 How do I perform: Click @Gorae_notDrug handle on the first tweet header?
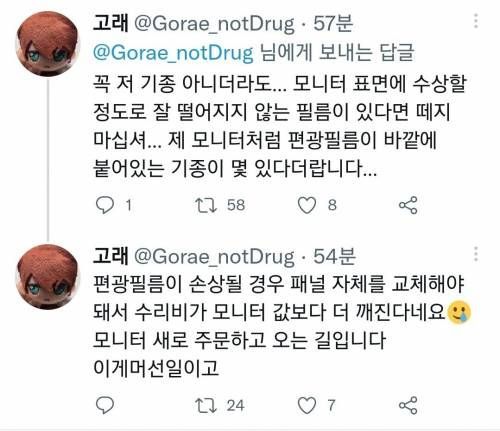tap(214, 24)
